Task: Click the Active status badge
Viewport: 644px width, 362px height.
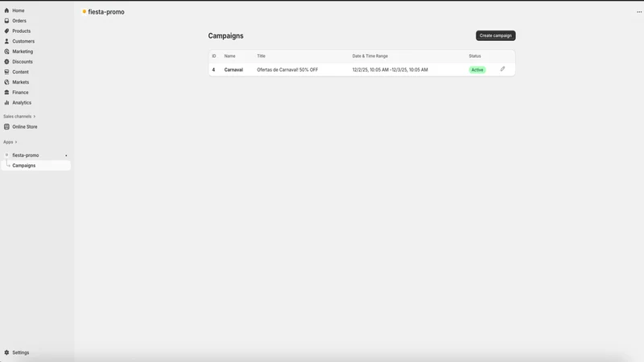Action: tap(477, 70)
